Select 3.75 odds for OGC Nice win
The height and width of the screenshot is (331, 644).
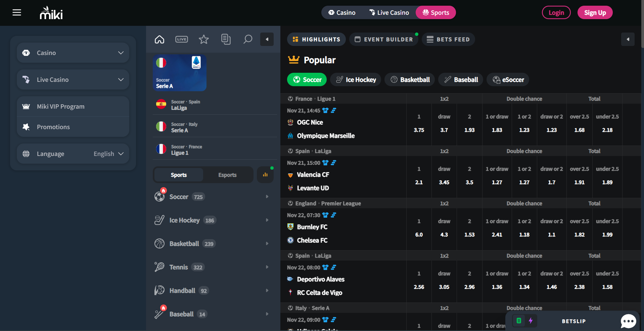(x=419, y=130)
